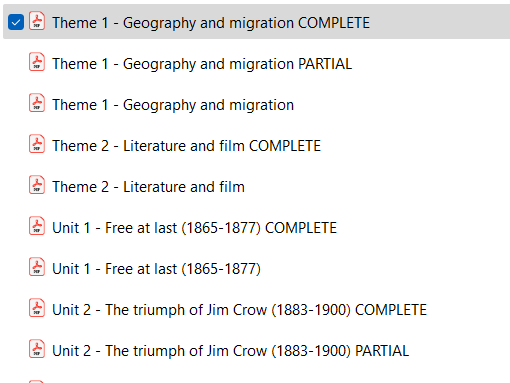This screenshot has height=383, width=510.
Task: Select Theme 1 - Geography and migration PARTIAL
Action: [202, 64]
